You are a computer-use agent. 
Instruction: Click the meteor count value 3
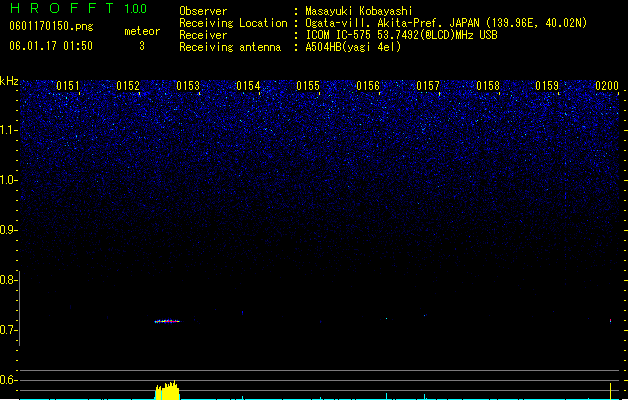(x=142, y=46)
